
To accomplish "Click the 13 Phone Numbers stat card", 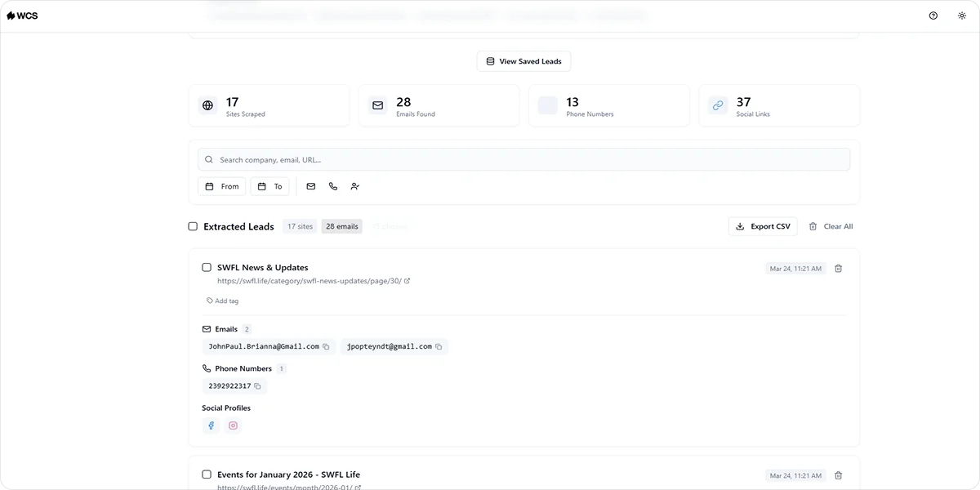I will click(x=608, y=105).
